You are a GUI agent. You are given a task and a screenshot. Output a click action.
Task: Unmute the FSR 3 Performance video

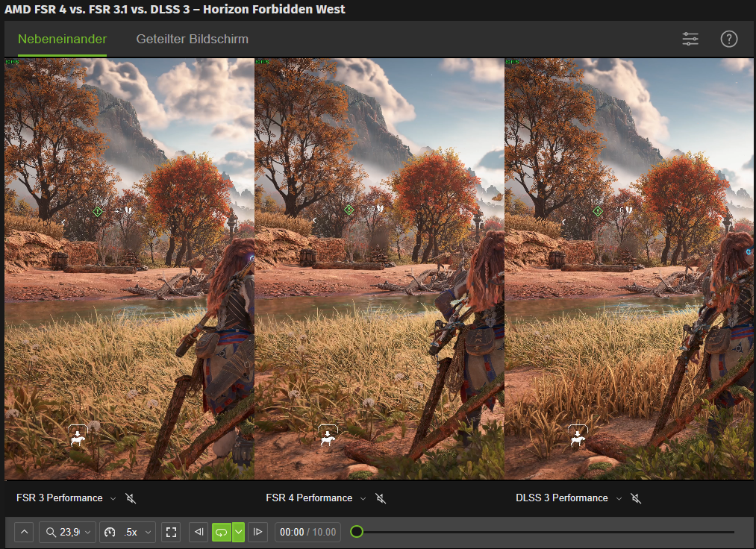pyautogui.click(x=131, y=498)
